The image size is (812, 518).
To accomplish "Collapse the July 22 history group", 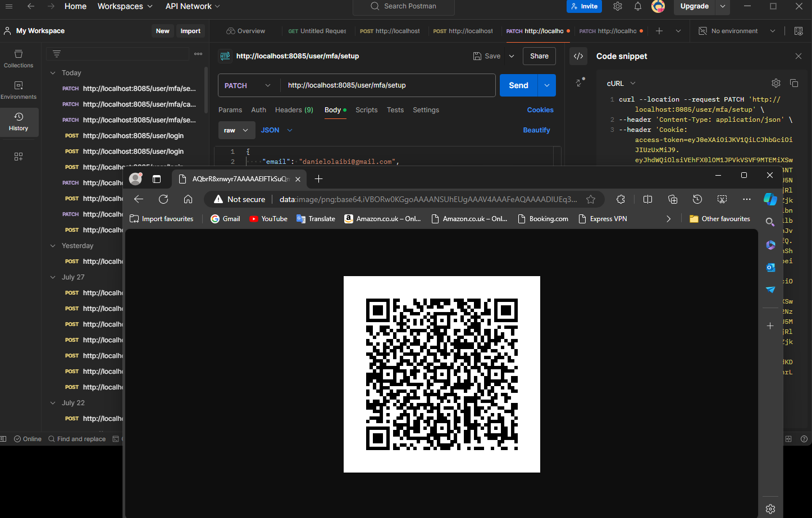I will [53, 403].
